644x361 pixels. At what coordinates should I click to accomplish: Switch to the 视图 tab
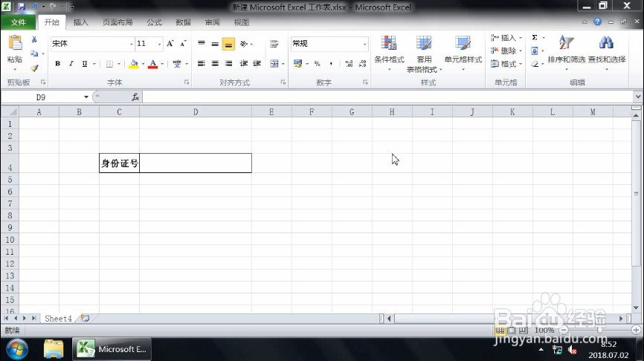tap(242, 22)
